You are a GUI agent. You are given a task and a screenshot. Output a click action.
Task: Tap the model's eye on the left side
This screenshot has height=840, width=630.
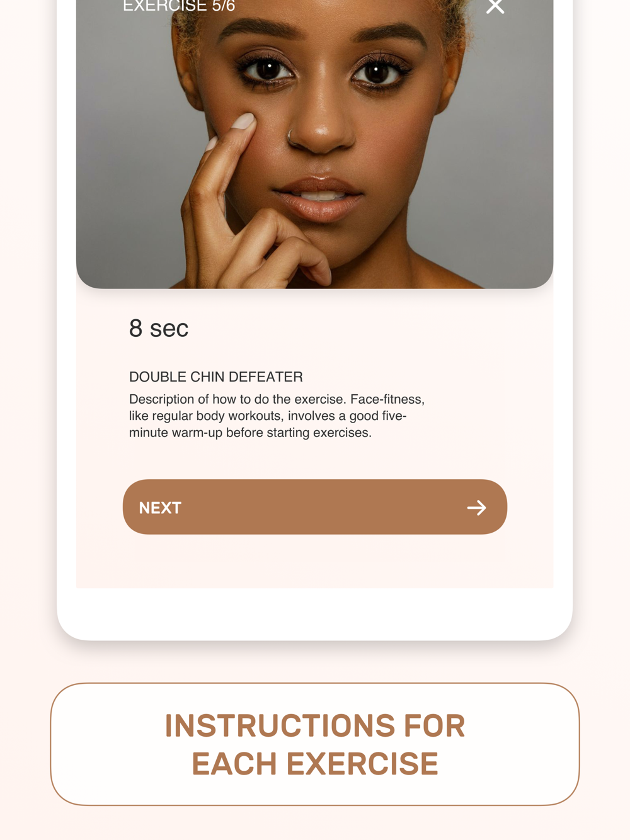coord(269,69)
